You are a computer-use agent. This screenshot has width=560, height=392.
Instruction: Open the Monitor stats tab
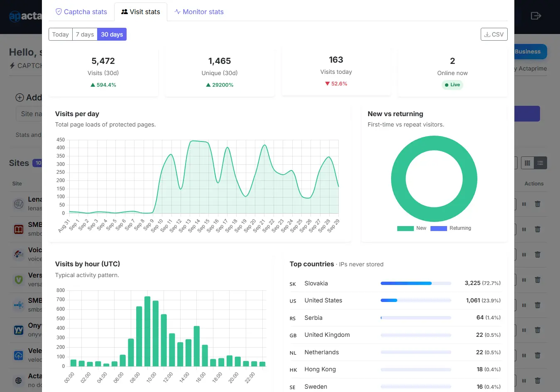tap(199, 12)
